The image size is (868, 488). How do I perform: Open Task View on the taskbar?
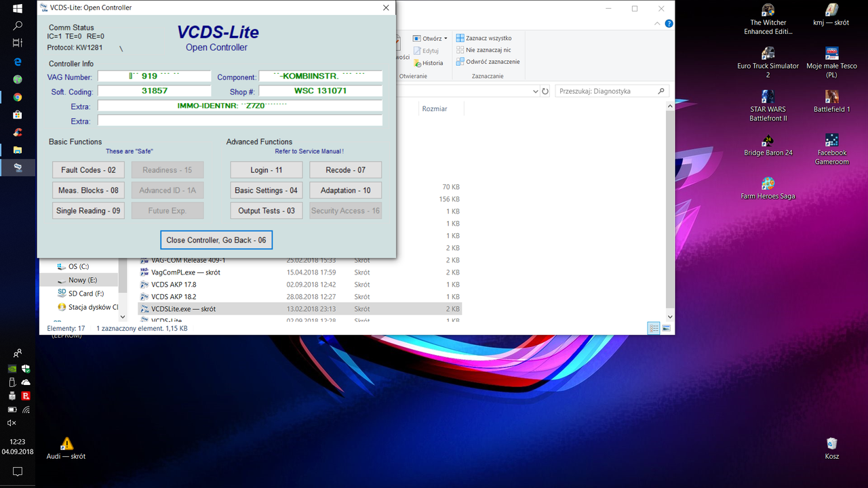18,43
